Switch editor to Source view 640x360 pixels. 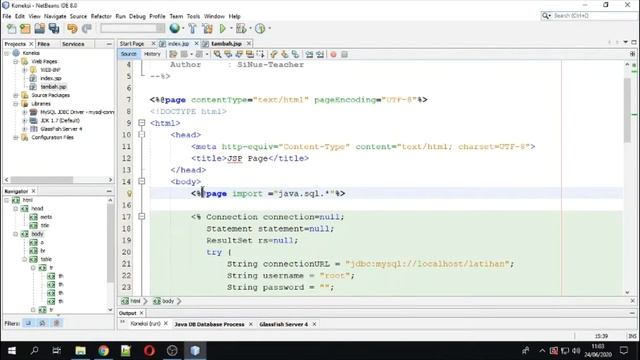(129, 54)
